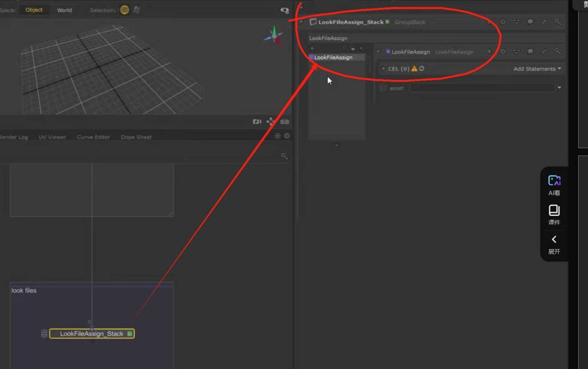Click the 展开 expand button

[x=554, y=244]
